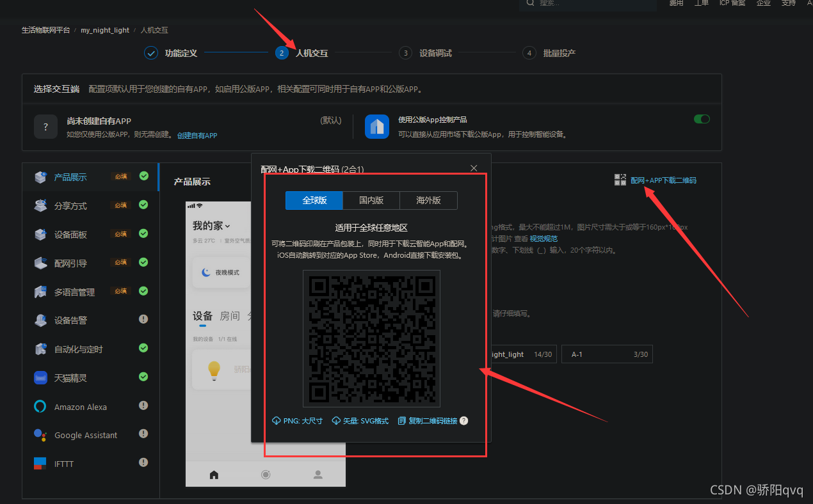Viewport: 813px width, 504px height.
Task: Open 产品展示 in the sidebar
Action: (90, 177)
